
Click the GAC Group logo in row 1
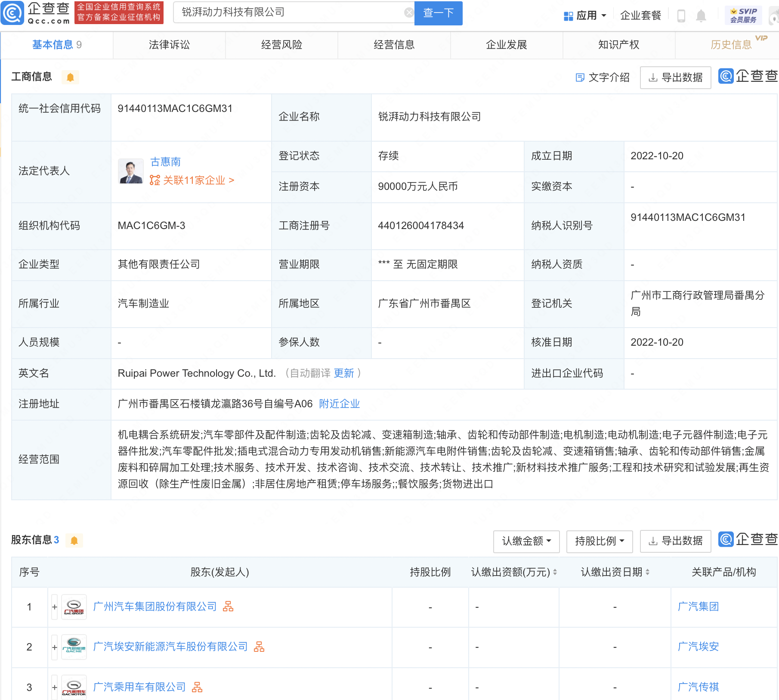[74, 607]
